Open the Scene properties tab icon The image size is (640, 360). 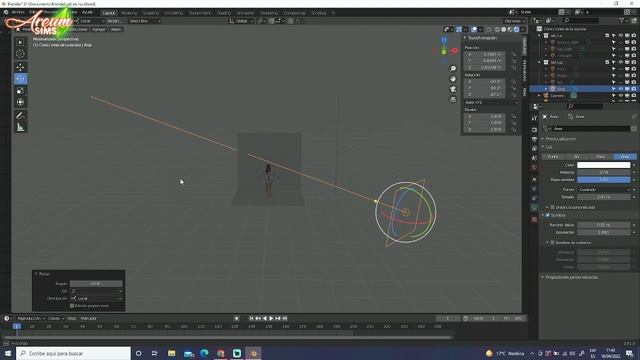(534, 158)
